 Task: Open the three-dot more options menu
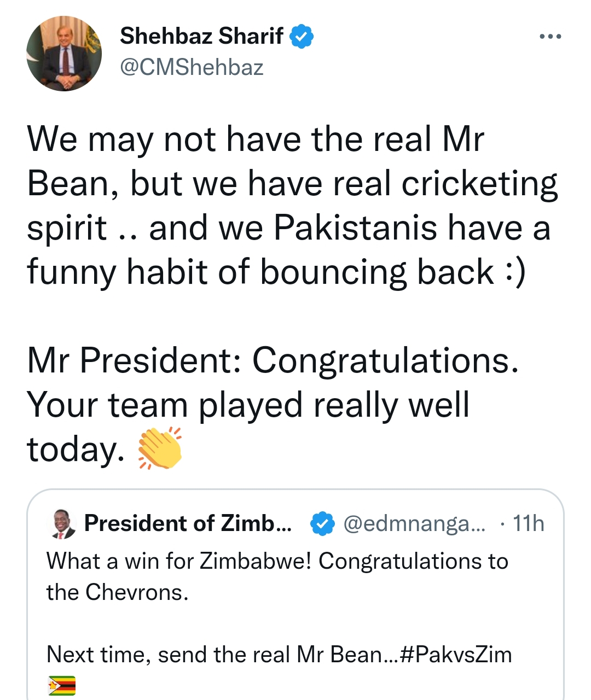pos(549,37)
